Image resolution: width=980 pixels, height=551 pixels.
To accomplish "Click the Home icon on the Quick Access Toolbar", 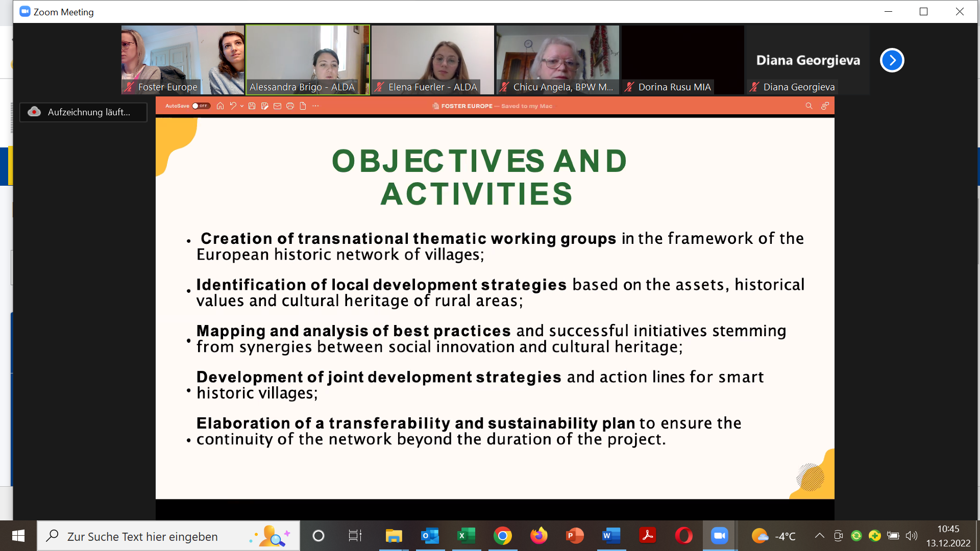I will [220, 106].
